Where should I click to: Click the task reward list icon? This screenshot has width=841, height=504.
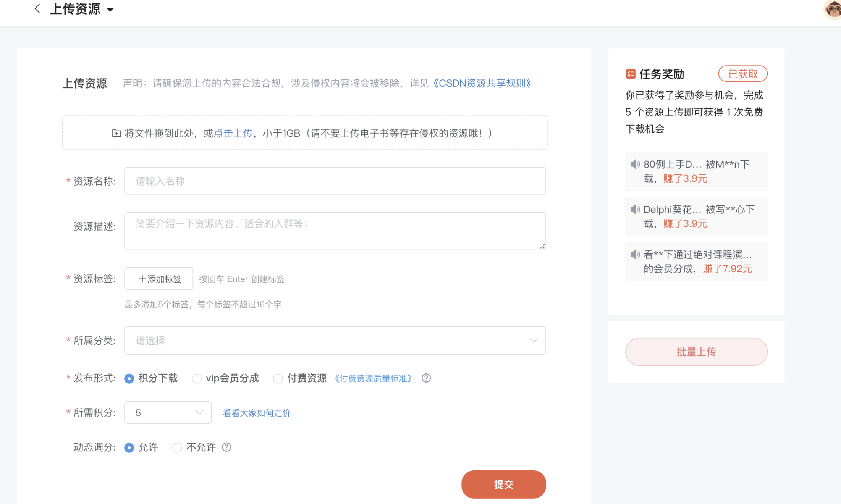tap(631, 74)
